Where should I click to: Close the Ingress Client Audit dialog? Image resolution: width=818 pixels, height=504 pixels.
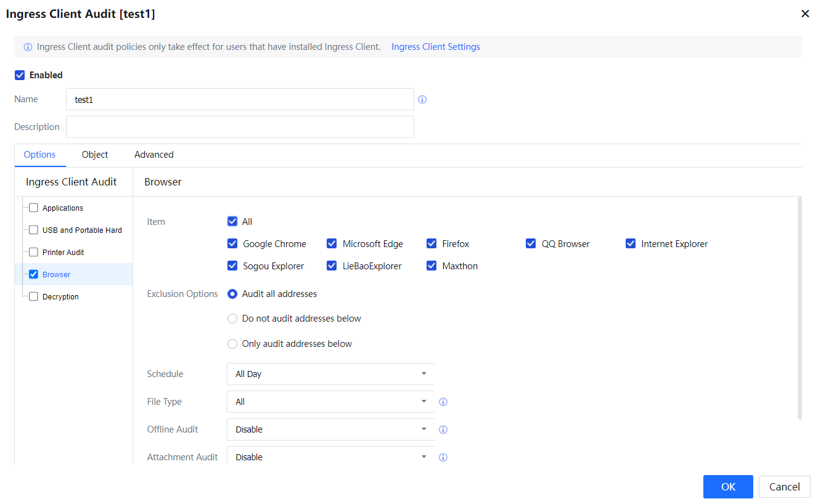tap(804, 14)
